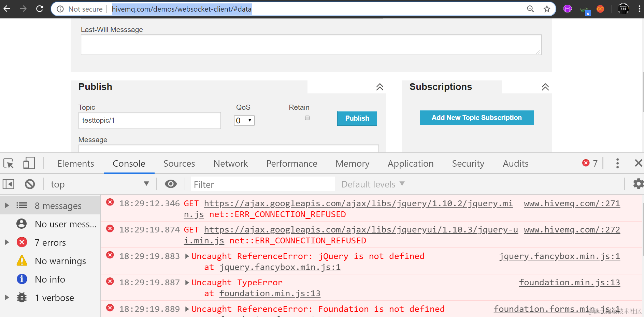Screen dimensions: 644x317
Task: Collapse the Subscriptions panel
Action: [x=545, y=87]
